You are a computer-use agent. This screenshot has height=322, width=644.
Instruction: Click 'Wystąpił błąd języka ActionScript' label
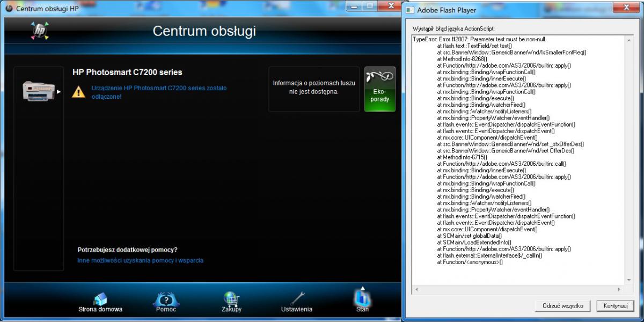(x=453, y=28)
